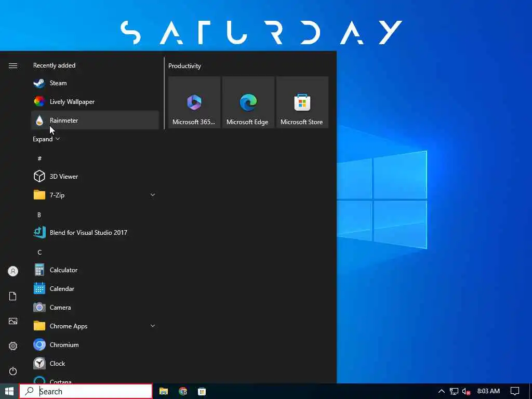Click the B letter group header

tap(39, 215)
